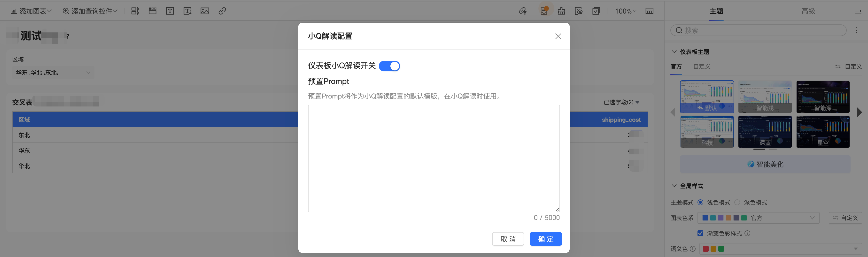Screen dimensions: 868x257
Task: Click the shipping_cost column header
Action: tap(621, 120)
